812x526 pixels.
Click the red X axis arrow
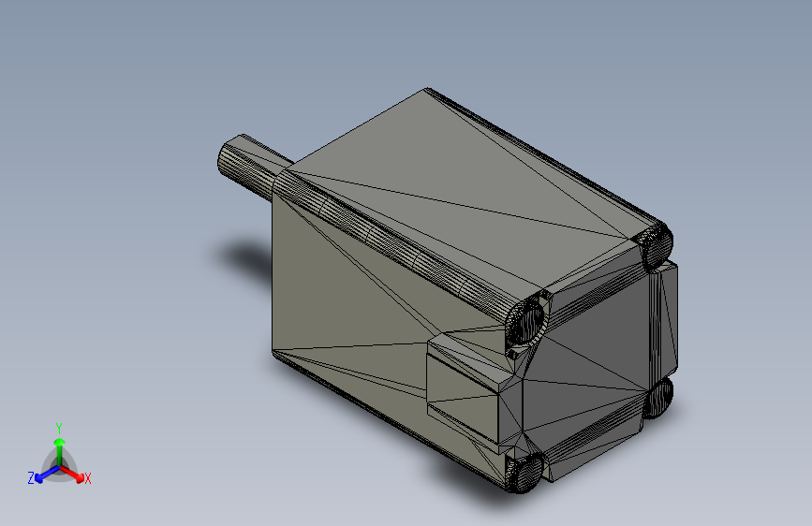click(72, 474)
